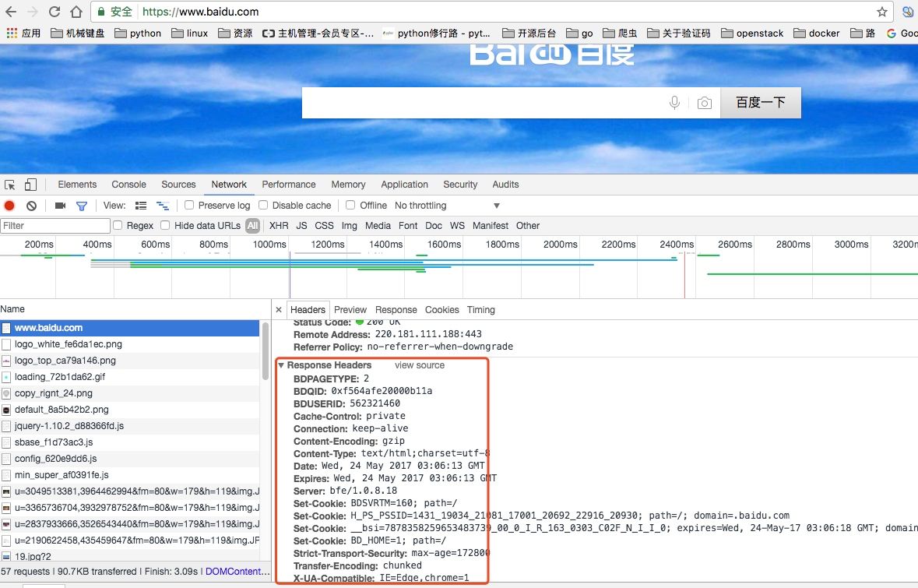
Task: Select the config_620e9dd6.js request
Action: (129, 459)
